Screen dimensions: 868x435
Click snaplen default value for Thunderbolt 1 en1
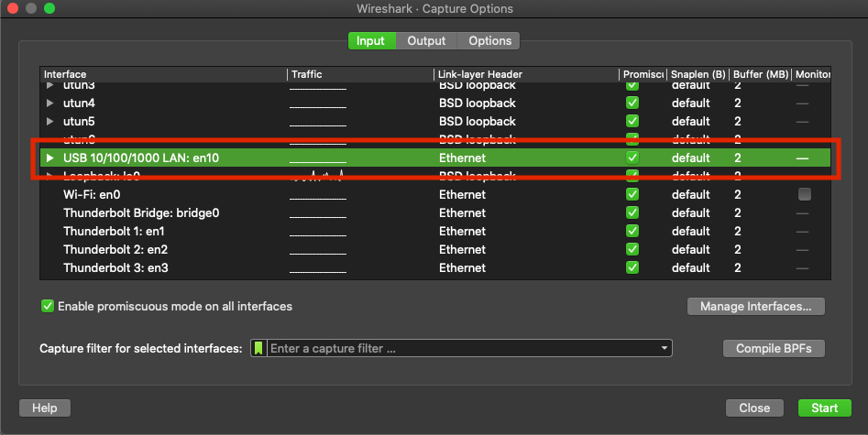click(690, 231)
